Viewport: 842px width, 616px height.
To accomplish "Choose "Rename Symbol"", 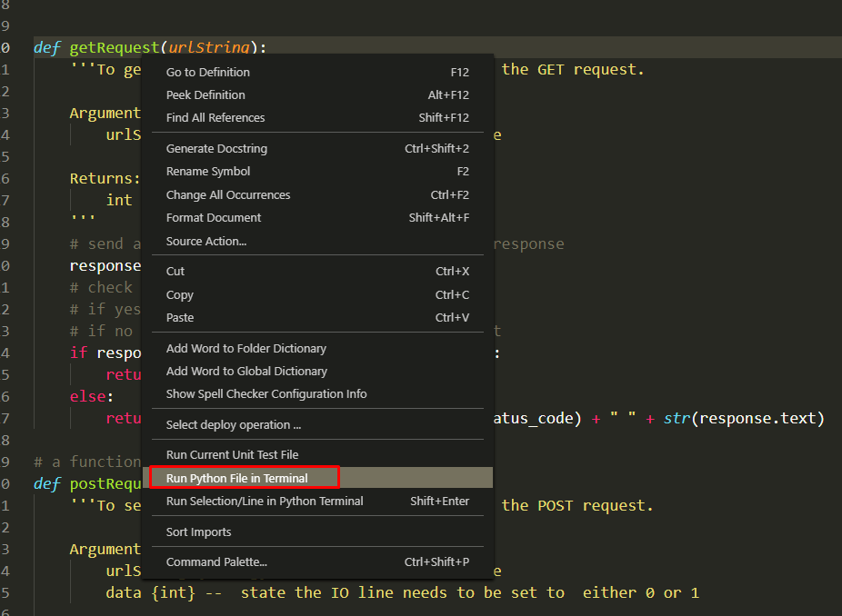I will (x=207, y=171).
